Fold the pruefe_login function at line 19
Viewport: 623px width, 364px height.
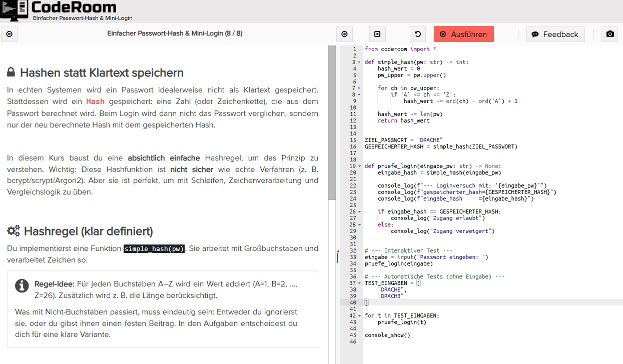tap(359, 166)
